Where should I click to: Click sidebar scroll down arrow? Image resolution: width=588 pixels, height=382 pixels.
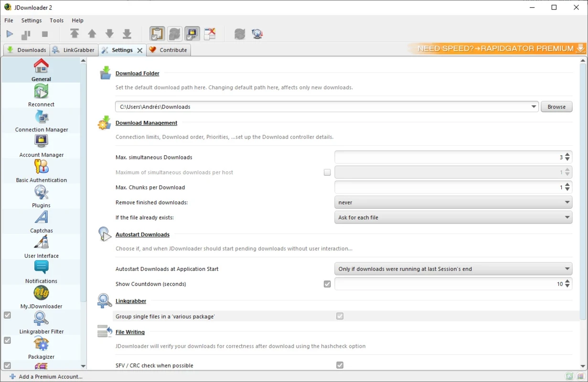(83, 366)
